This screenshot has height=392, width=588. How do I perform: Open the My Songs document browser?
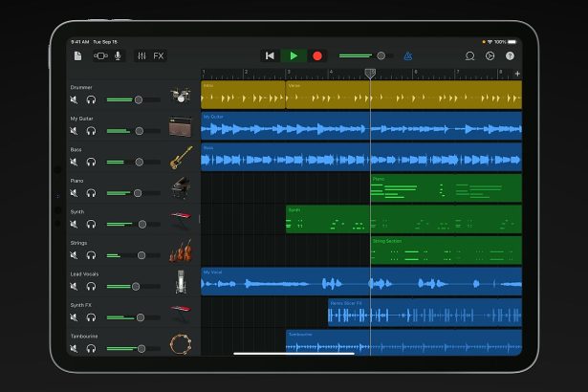click(77, 55)
